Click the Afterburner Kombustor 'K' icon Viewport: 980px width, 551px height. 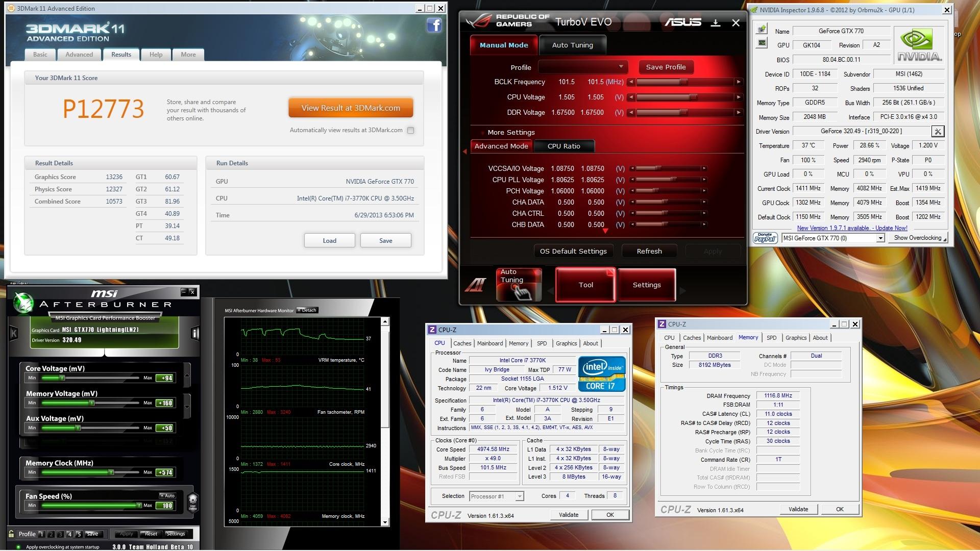(x=14, y=334)
